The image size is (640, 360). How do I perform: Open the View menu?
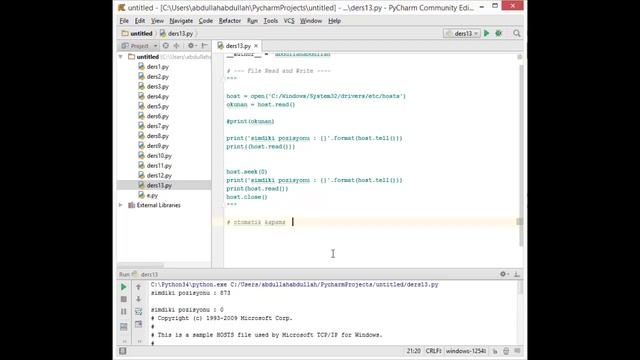157,21
